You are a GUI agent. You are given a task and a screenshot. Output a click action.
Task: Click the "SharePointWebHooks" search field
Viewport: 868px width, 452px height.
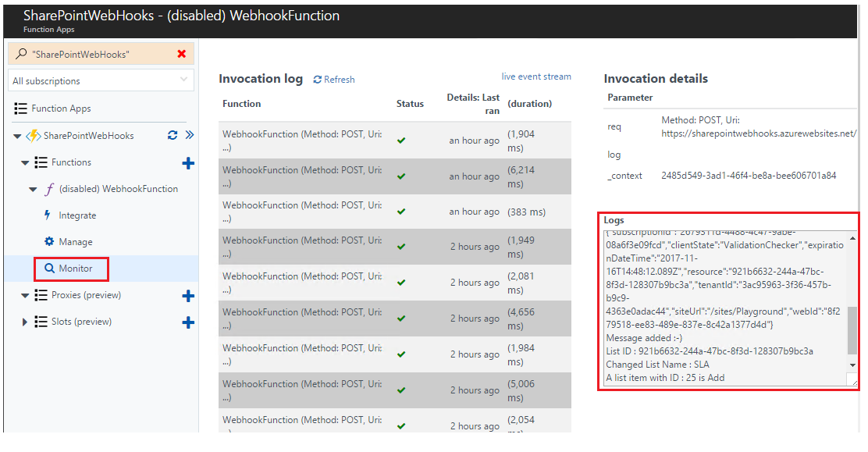[101, 54]
